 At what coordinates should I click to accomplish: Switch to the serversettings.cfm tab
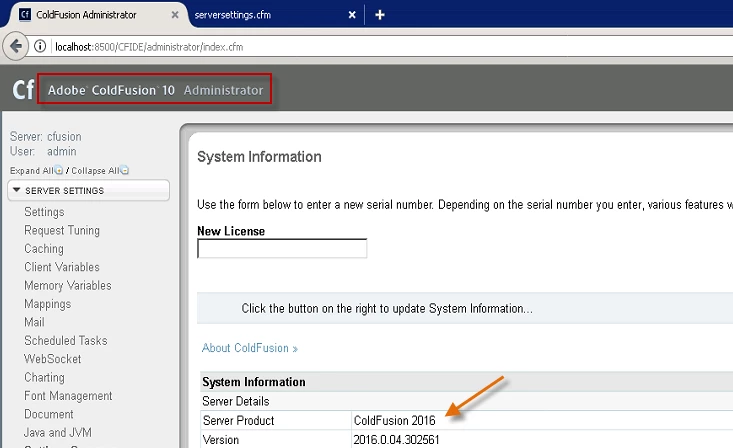coord(232,15)
